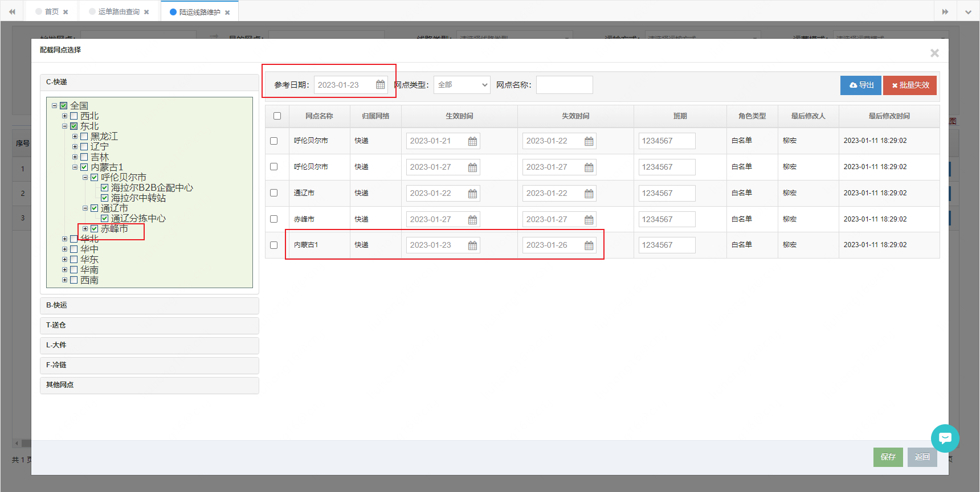Expand the F-冷链 accordion panel
Screen dimensions: 980x492
click(x=149, y=365)
